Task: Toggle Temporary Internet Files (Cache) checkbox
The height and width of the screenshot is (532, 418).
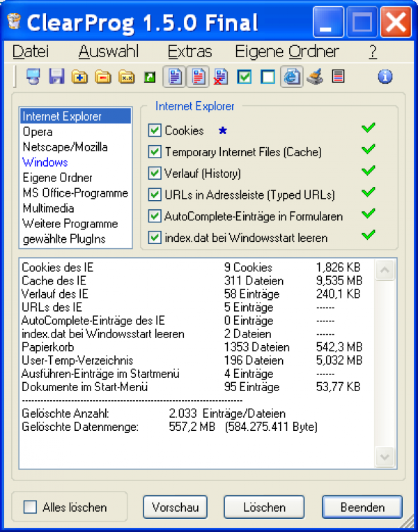Action: [155, 152]
